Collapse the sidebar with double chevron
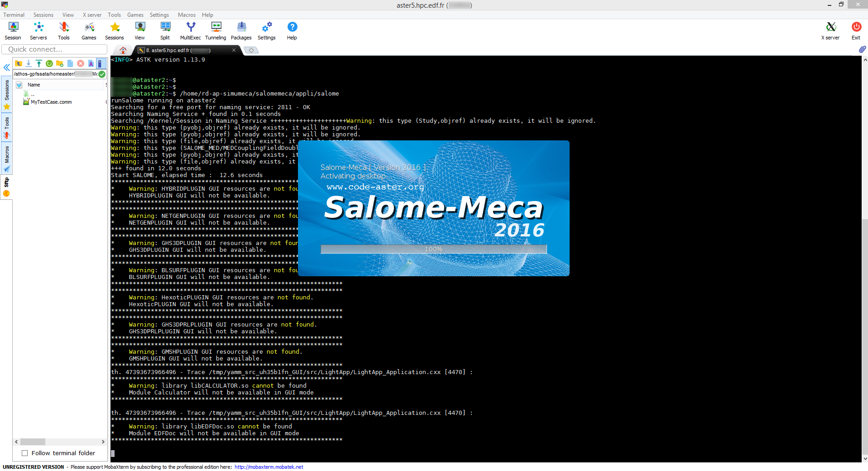 (x=7, y=67)
